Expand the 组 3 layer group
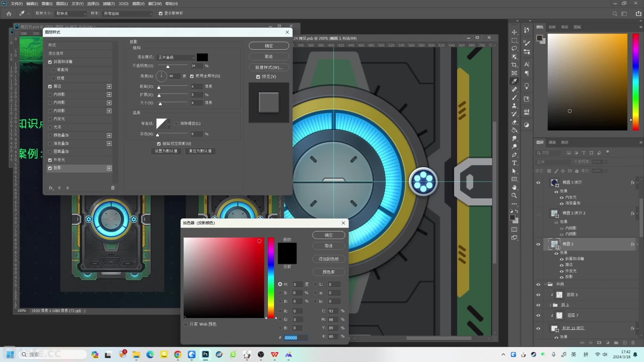Viewport: 644px width, 362px height. pos(550,305)
